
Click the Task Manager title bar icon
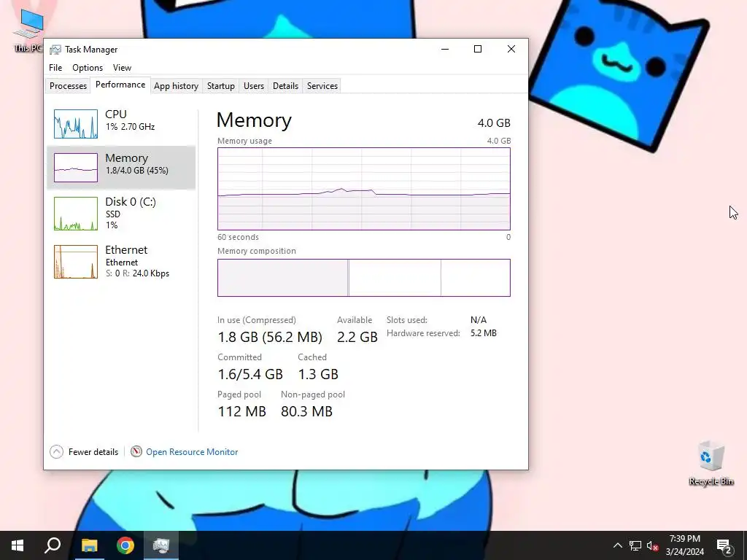point(55,50)
